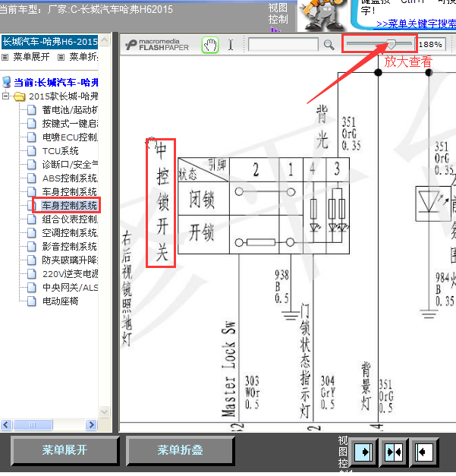Click the left-arrow view control button
456x476 pixels.
tap(424, 452)
